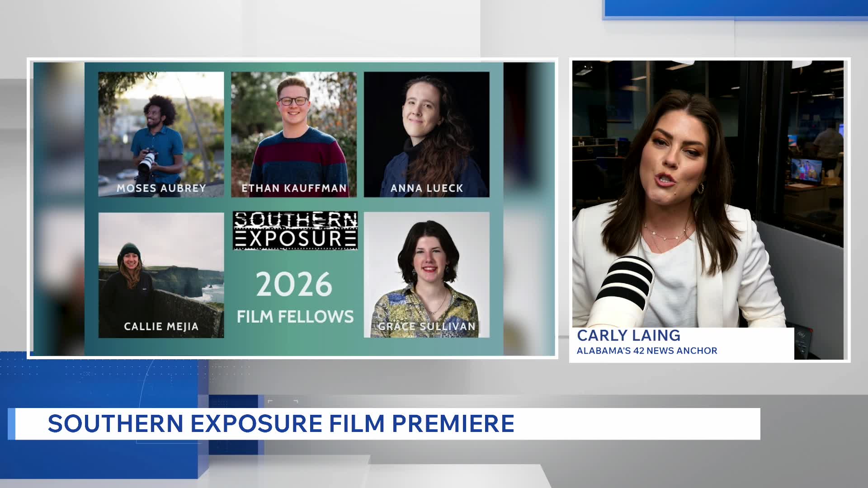The height and width of the screenshot is (488, 868).
Task: Click the Moses Aubrey photo thumbnail
Action: [x=161, y=134]
